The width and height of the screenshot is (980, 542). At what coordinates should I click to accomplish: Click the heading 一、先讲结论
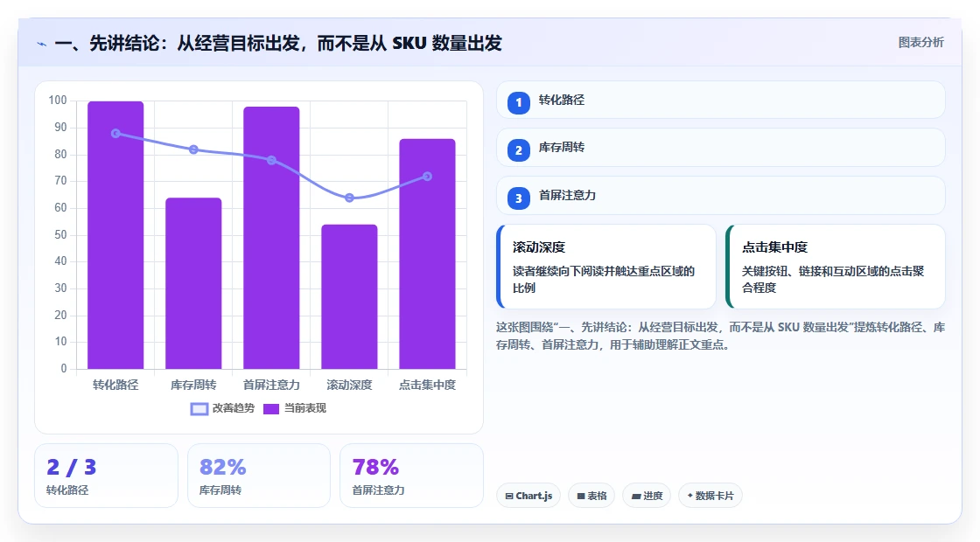point(278,43)
